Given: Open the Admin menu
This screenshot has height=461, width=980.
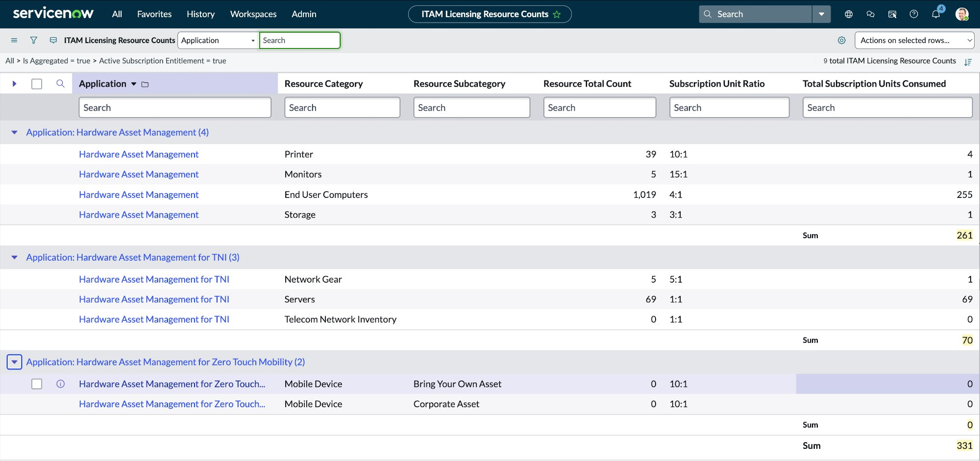Looking at the screenshot, I should [x=304, y=14].
